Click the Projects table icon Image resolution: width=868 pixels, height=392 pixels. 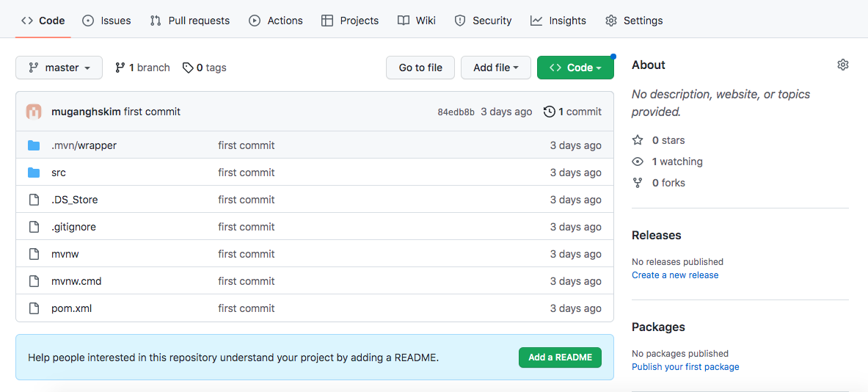pos(327,21)
